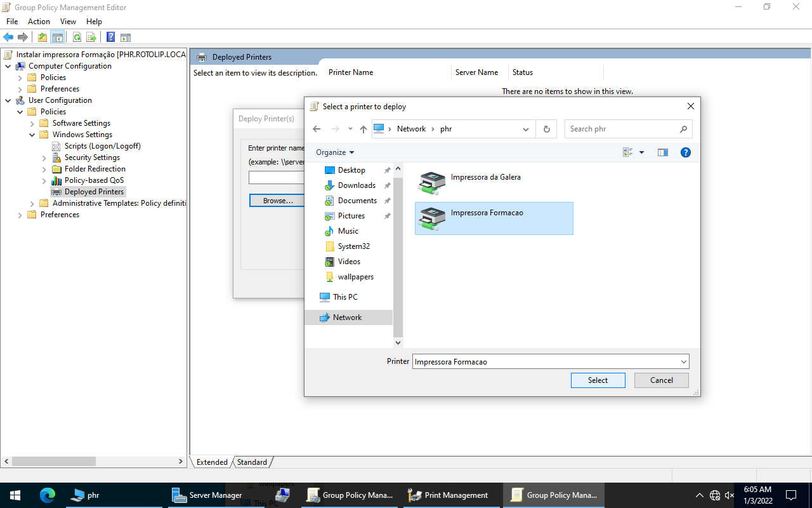Open Microsoft Edge from taskbar
Viewport: 812px width, 508px height.
pos(48,495)
